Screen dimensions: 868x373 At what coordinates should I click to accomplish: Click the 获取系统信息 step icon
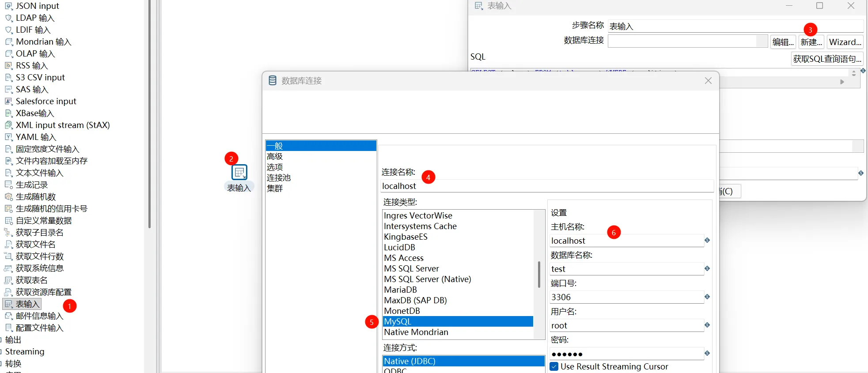pyautogui.click(x=8, y=268)
